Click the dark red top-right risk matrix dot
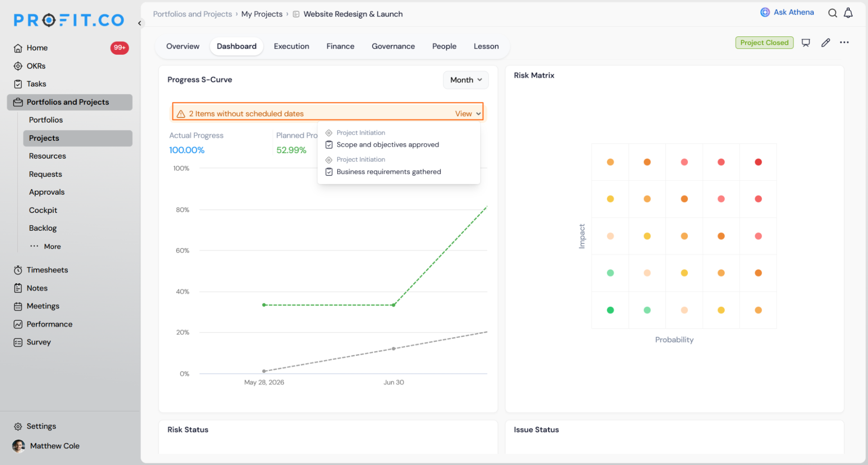Image resolution: width=868 pixels, height=465 pixels. tap(758, 162)
